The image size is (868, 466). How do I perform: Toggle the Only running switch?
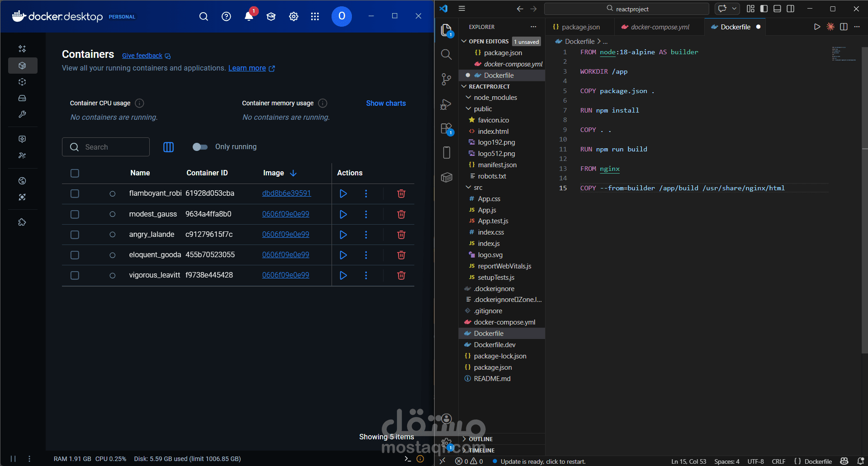click(200, 147)
